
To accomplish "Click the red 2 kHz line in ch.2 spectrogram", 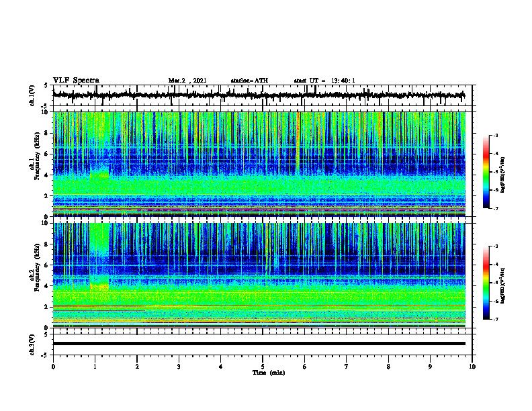I will [x=259, y=306].
